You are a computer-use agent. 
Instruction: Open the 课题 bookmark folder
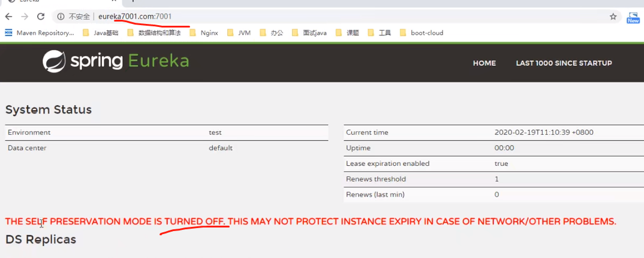347,33
